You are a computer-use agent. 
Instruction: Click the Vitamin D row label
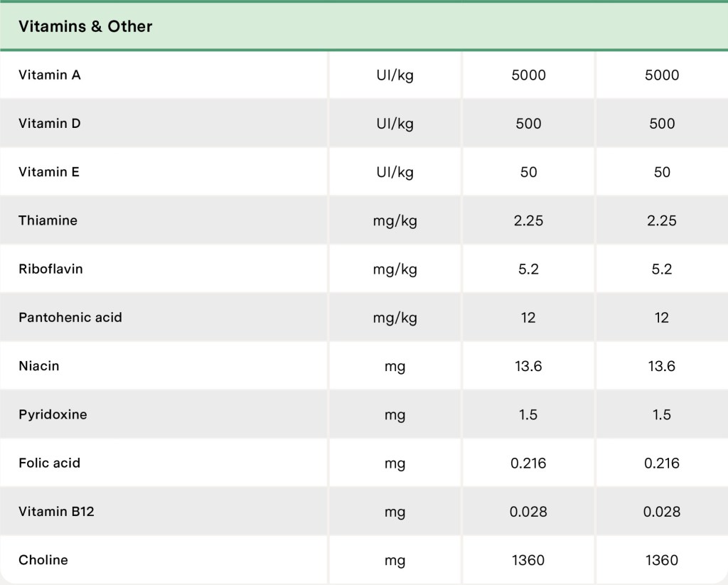coord(50,123)
